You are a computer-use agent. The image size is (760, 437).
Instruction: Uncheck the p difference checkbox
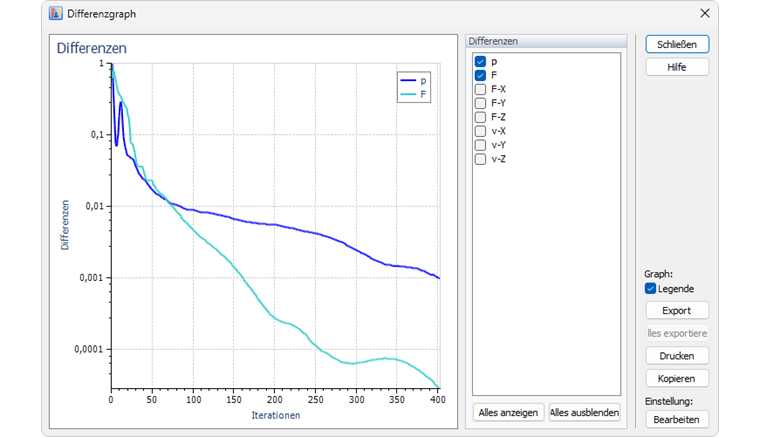coord(480,62)
